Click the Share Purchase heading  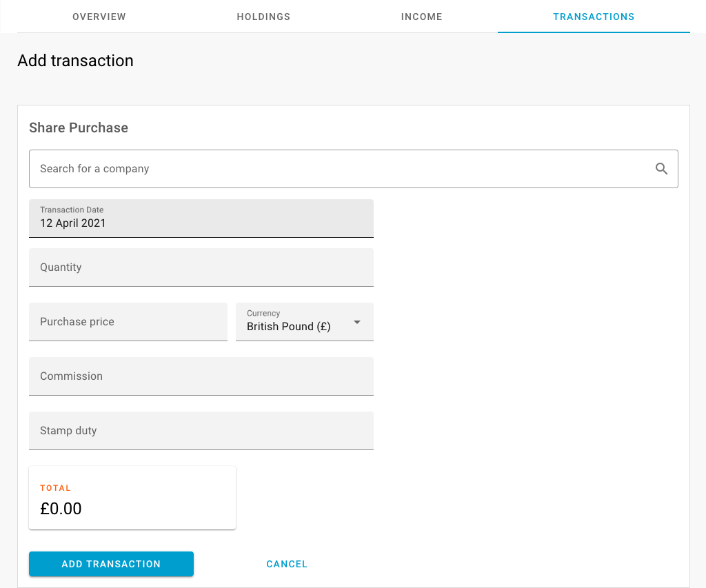point(79,128)
